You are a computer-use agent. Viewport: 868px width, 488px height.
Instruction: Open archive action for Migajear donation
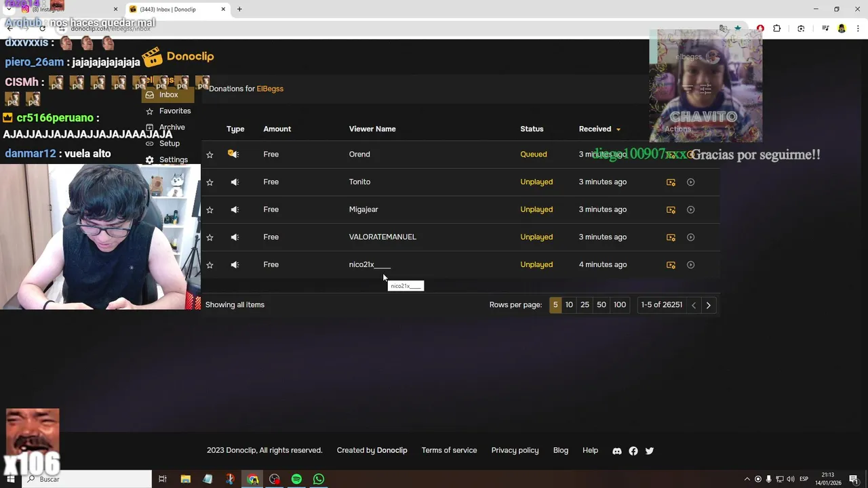pos(671,210)
